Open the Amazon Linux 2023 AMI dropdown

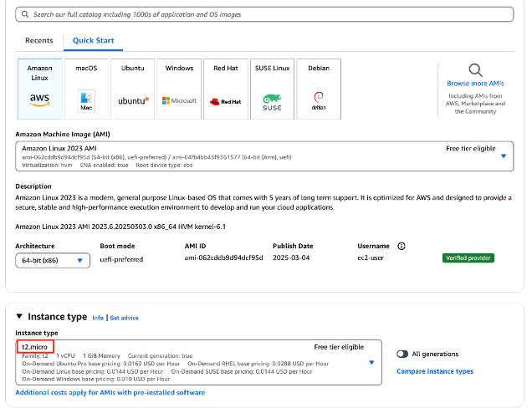(264, 156)
